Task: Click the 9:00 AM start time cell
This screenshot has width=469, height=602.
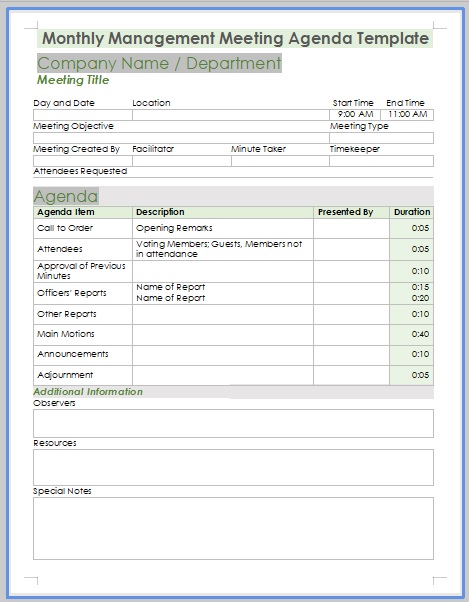Action: tap(355, 114)
